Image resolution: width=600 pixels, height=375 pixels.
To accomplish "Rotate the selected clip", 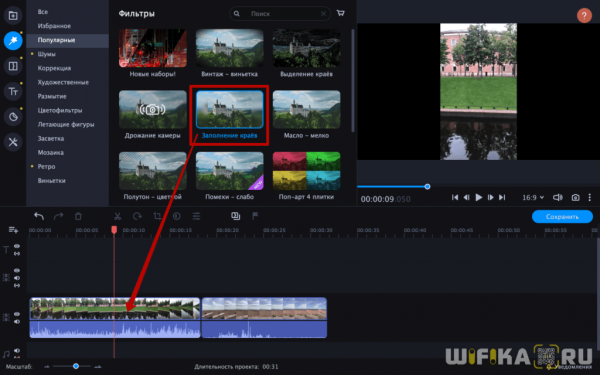I will click(x=137, y=216).
